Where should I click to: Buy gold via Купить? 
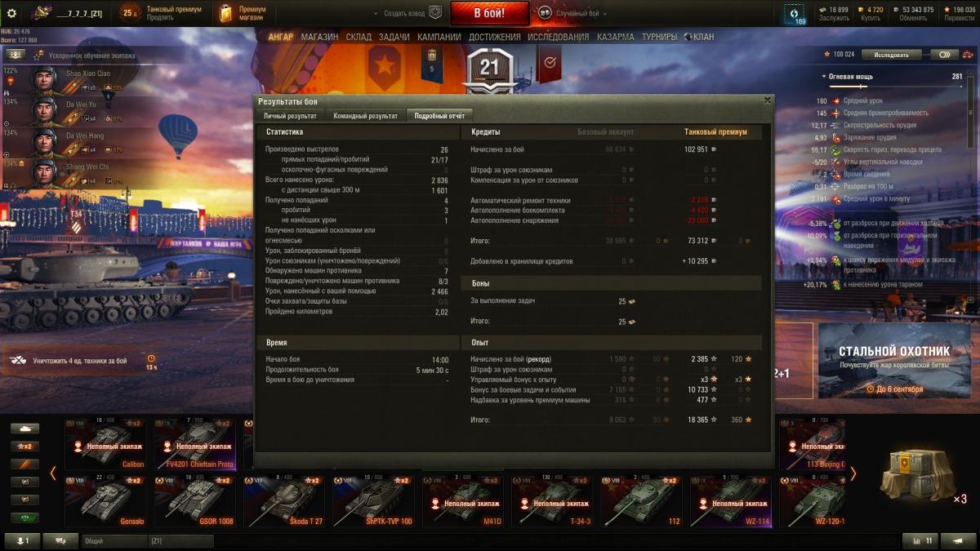(871, 18)
